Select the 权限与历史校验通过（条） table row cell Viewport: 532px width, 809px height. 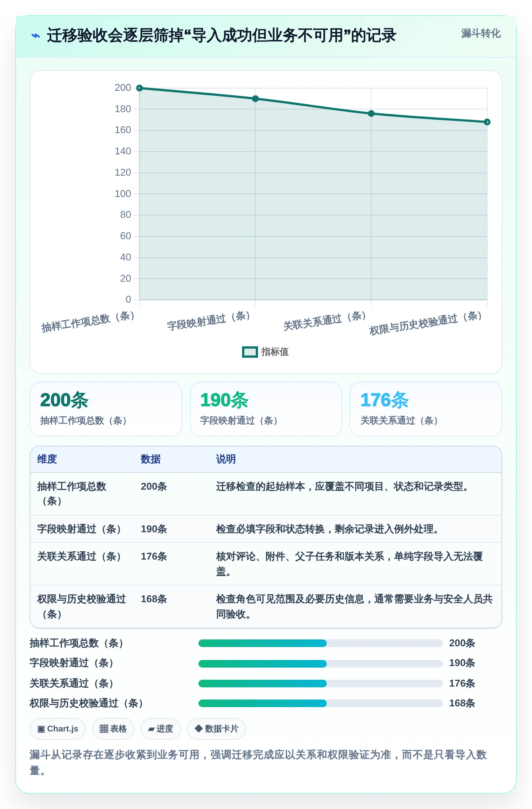(x=82, y=606)
